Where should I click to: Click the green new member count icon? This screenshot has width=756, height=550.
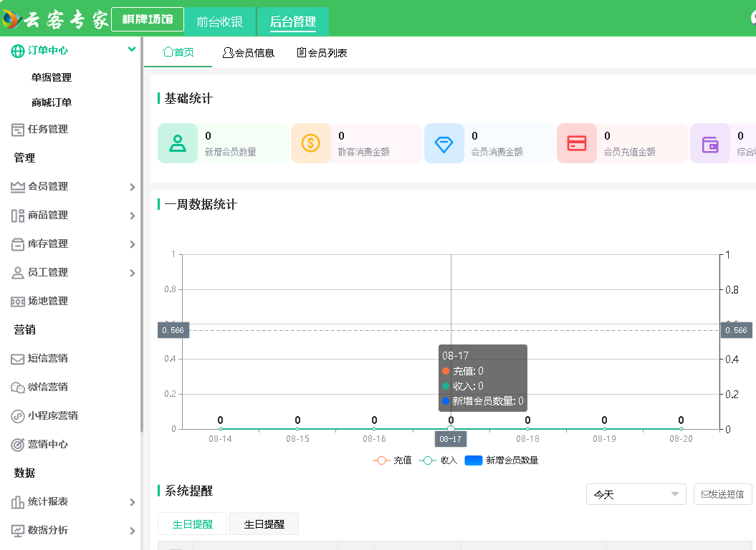pos(177,143)
